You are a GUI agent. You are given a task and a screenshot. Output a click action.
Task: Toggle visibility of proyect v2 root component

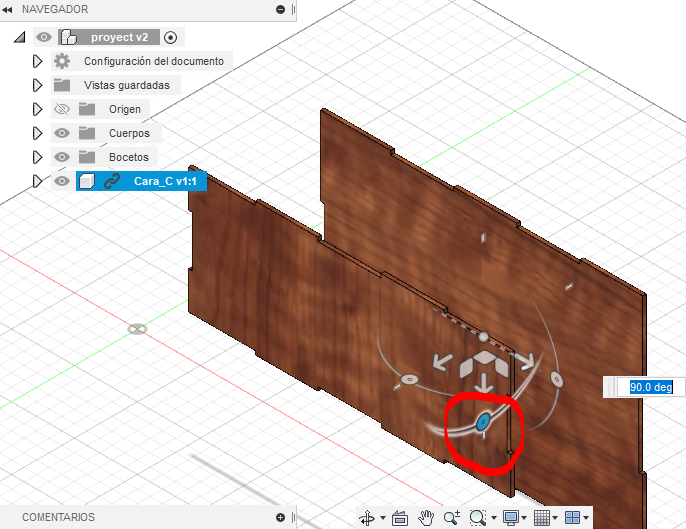coord(44,37)
